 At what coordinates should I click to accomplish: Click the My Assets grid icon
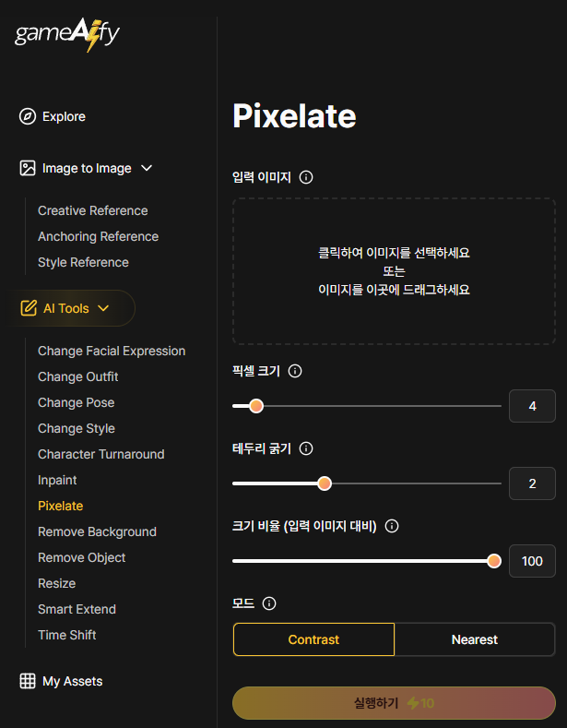coord(28,681)
